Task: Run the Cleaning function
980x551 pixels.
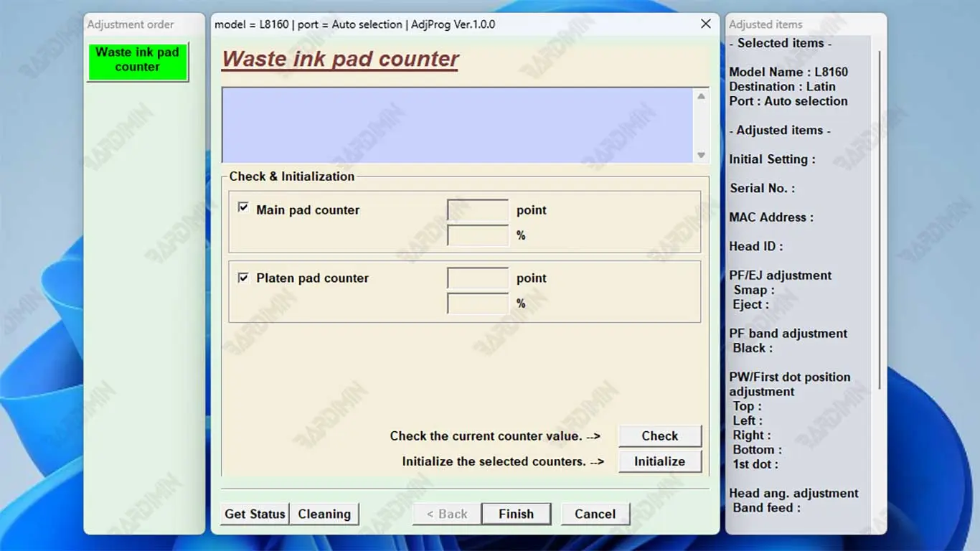Action: coord(324,514)
